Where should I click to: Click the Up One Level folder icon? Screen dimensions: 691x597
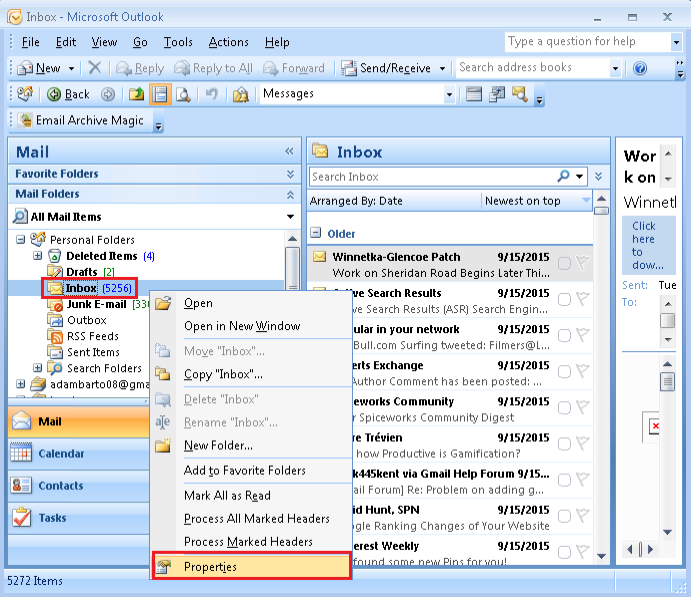tap(136, 94)
